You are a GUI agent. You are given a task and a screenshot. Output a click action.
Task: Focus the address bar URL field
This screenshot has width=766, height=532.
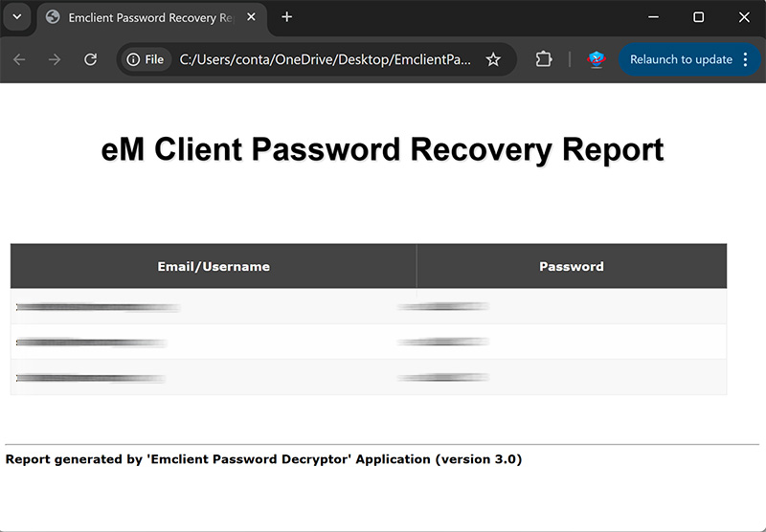326,59
